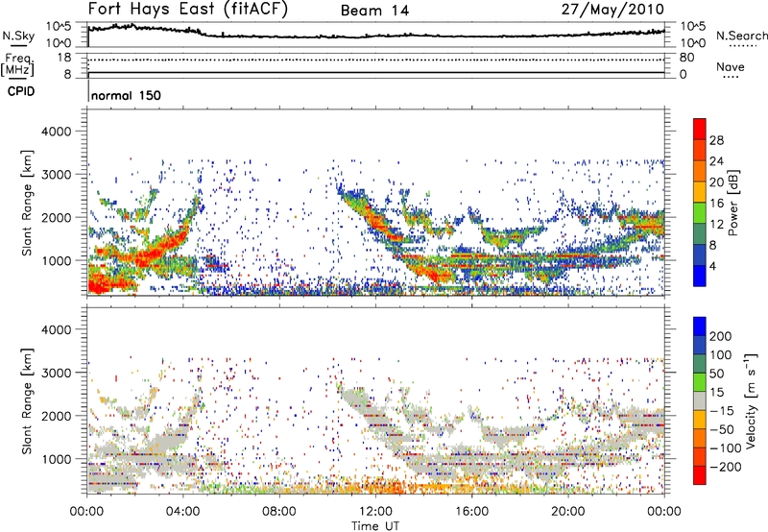Click the '28' power colorbar tick
768x532 pixels.
[716, 140]
